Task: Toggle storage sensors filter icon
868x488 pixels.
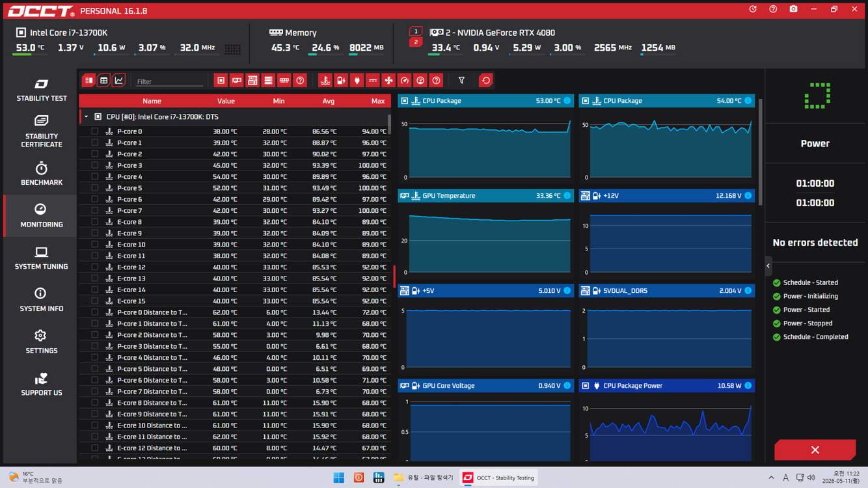Action: 268,81
